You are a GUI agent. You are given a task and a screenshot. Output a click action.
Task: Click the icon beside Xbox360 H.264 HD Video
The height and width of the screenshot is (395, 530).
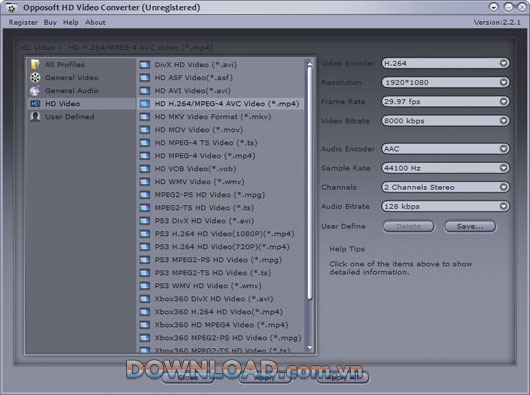pyautogui.click(x=145, y=312)
